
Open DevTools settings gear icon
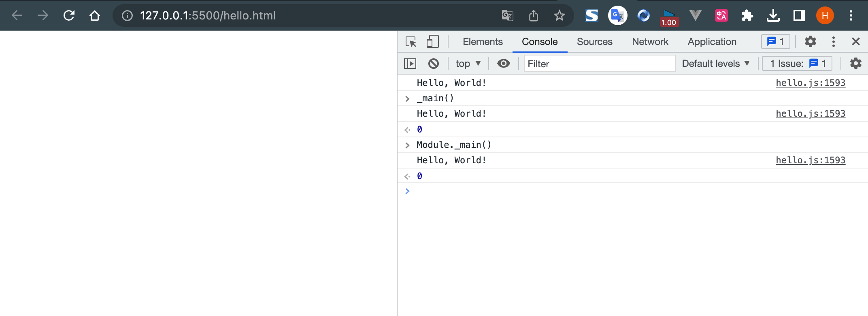(x=810, y=42)
